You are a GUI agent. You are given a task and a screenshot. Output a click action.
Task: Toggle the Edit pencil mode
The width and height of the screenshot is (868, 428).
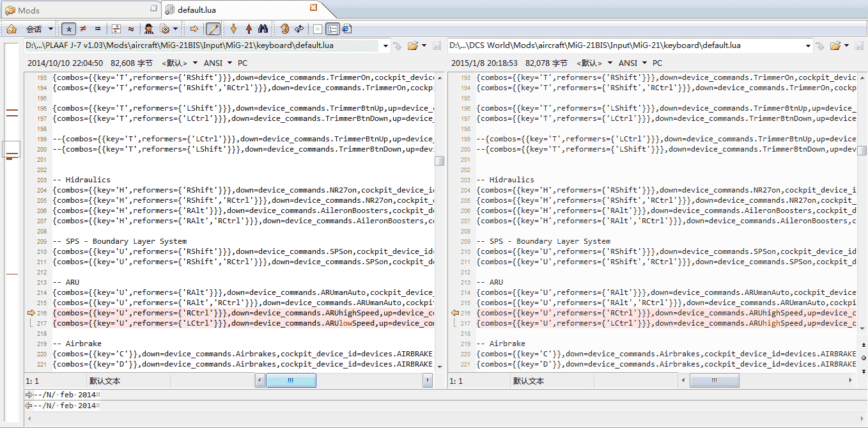(213, 29)
